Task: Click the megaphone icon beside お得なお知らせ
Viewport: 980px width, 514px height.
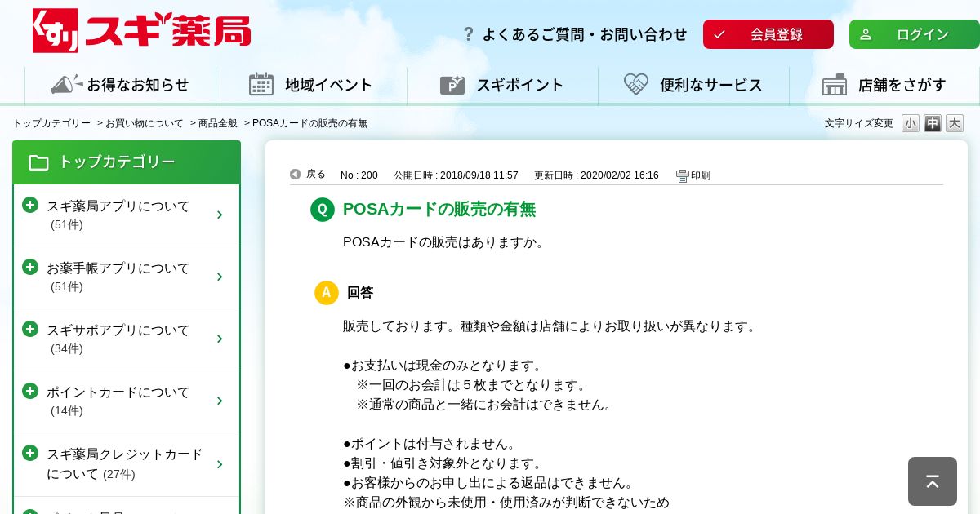Action: click(x=66, y=84)
